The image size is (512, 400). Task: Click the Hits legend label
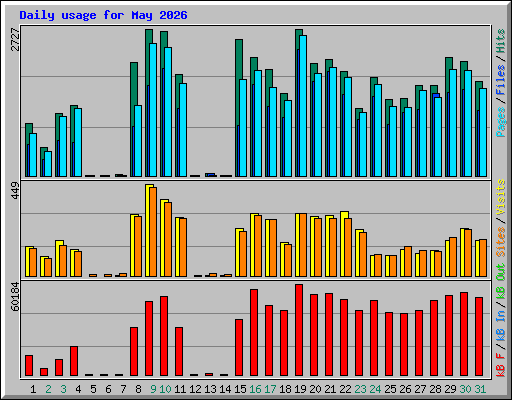(x=501, y=41)
